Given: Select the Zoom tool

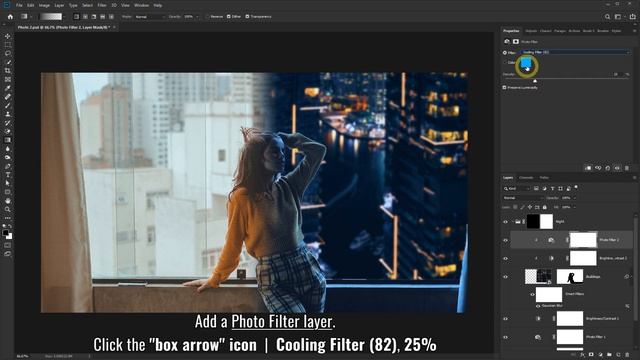Looking at the screenshot, I should point(8,209).
